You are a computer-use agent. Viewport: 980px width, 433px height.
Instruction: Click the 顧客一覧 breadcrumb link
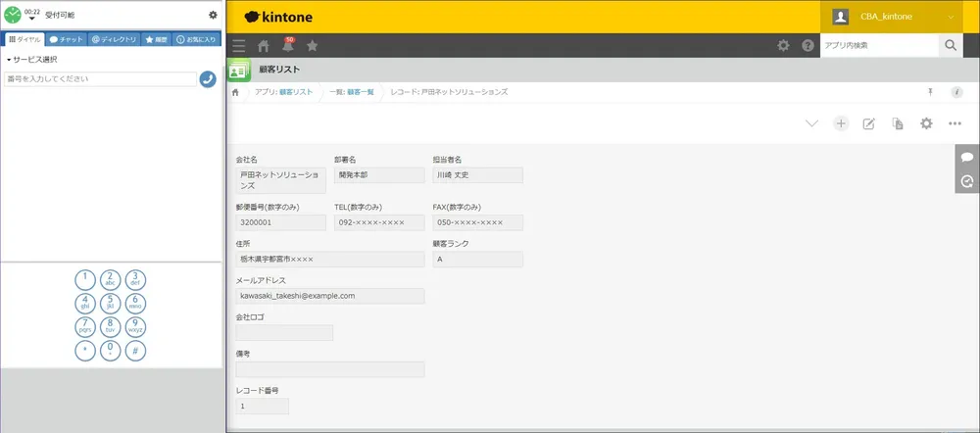[x=359, y=91]
